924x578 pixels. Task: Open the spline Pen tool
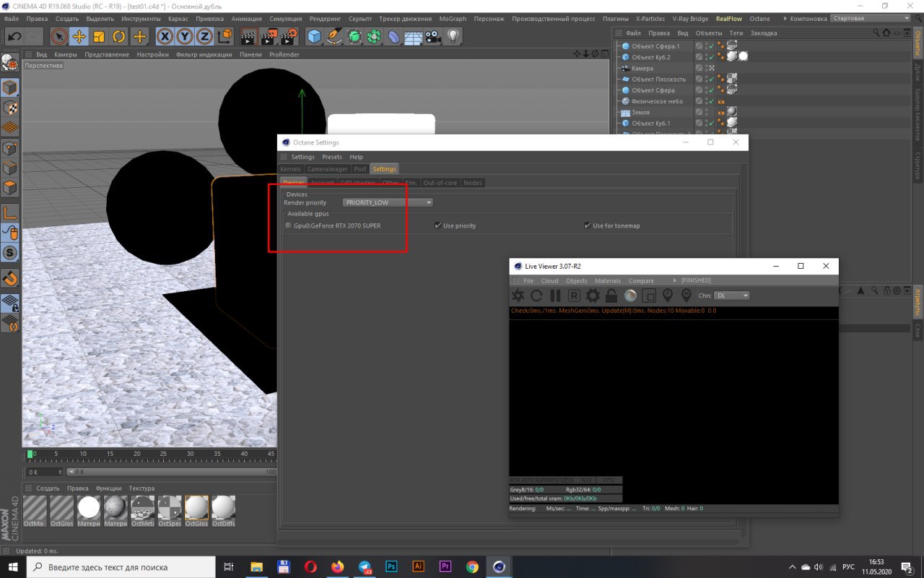click(x=334, y=35)
